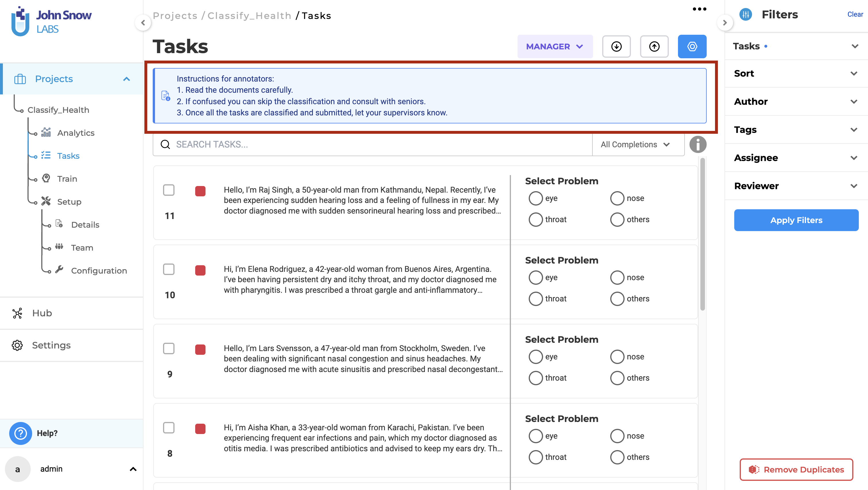The height and width of the screenshot is (490, 868).
Task: Click the grey info icon beside search
Action: click(697, 145)
